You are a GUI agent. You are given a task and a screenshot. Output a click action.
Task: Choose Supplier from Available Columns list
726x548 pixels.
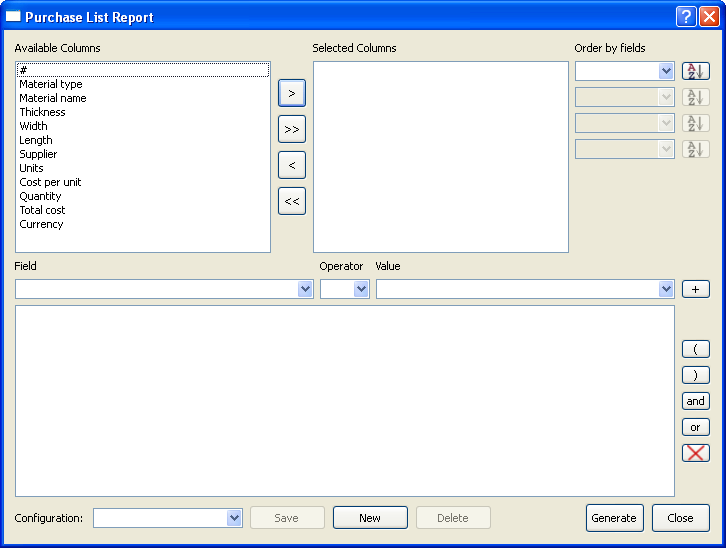pyautogui.click(x=38, y=154)
